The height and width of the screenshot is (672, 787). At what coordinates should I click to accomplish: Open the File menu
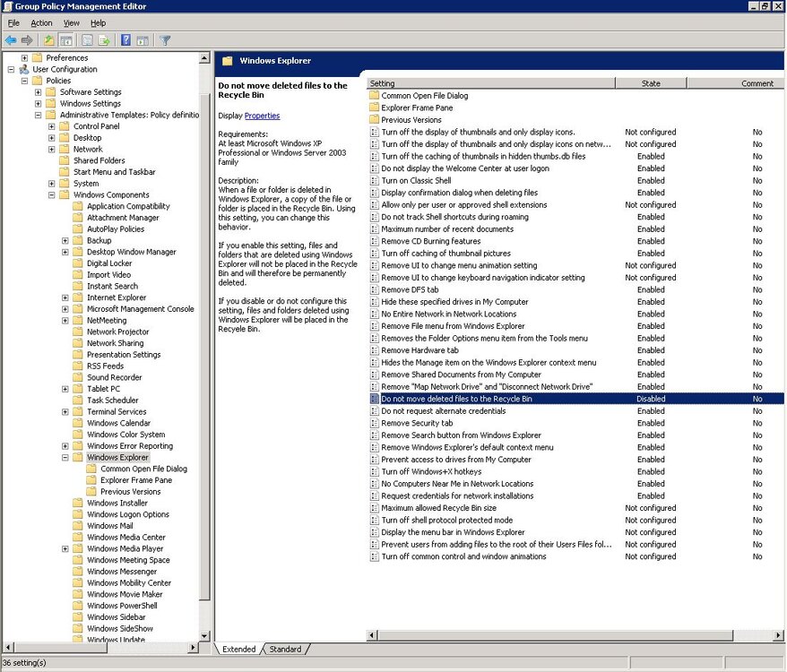[x=13, y=23]
